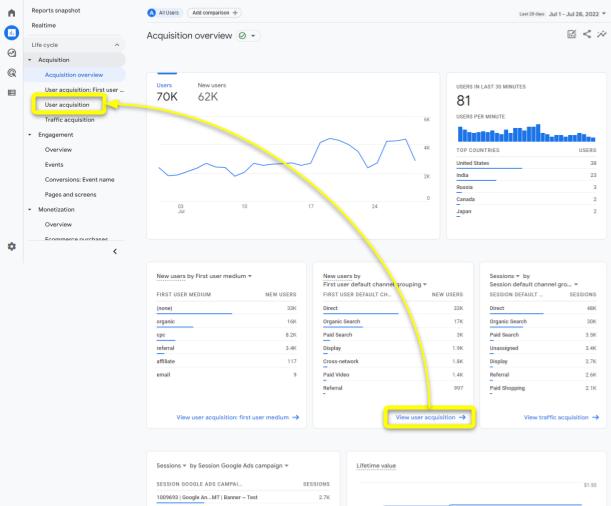Open User acquisition in sidebar
The image size is (611, 506).
click(67, 105)
